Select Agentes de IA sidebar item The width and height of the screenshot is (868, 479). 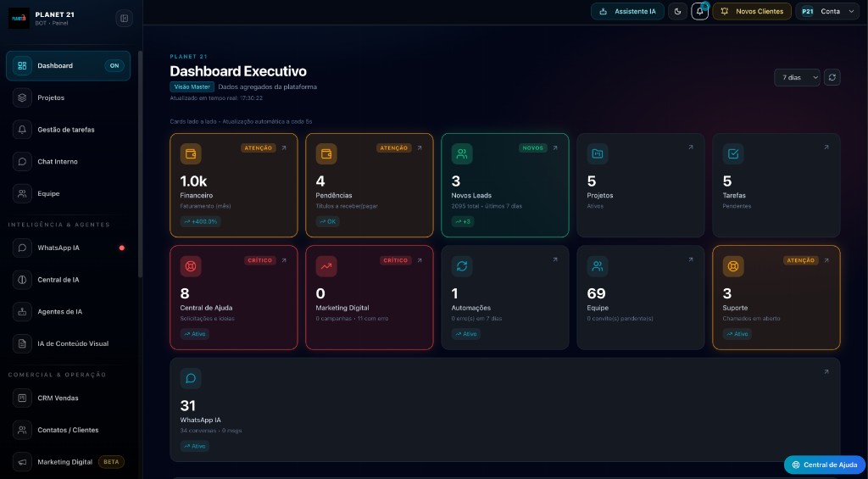(59, 311)
